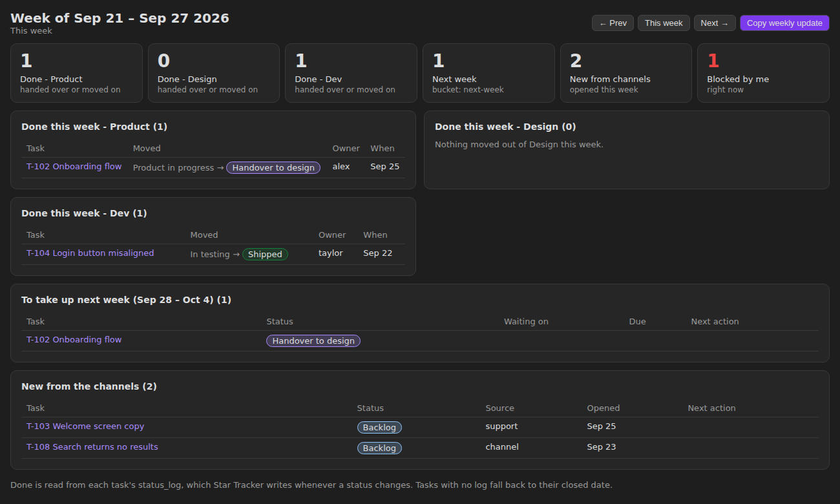Screen dimensions: 840x504
Task: Select the Done - Dev summary card
Action: tap(352, 73)
